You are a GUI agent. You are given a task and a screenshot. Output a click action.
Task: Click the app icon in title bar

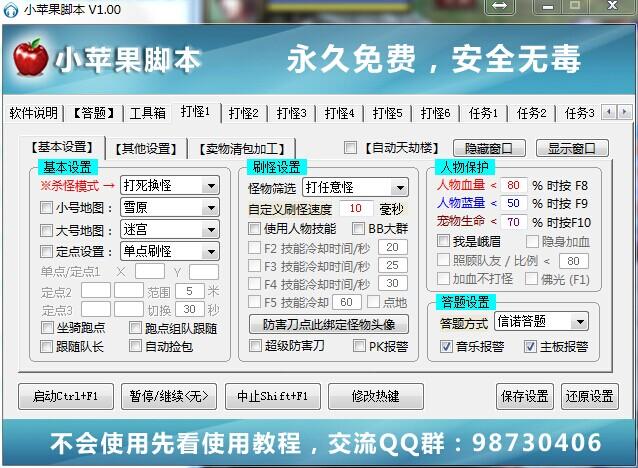point(11,10)
